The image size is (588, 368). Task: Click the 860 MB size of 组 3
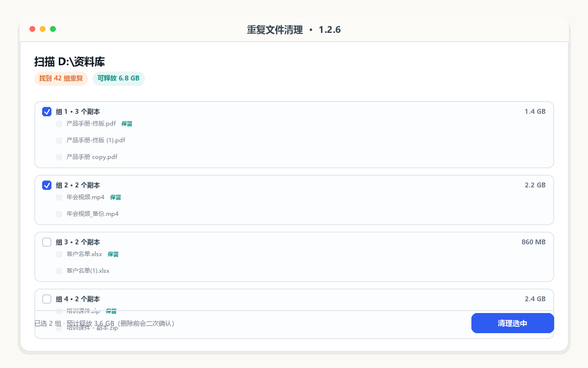534,242
